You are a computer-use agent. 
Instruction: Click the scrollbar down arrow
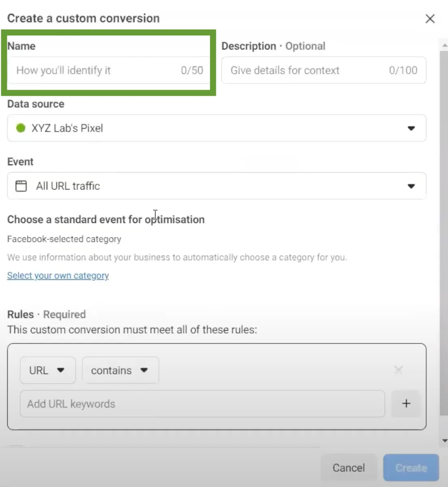[444, 441]
